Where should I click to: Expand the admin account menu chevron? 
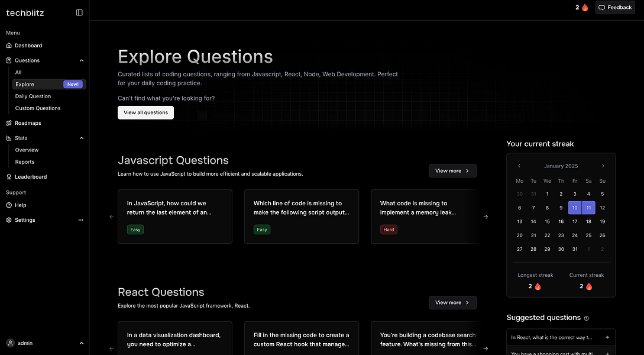[82, 343]
